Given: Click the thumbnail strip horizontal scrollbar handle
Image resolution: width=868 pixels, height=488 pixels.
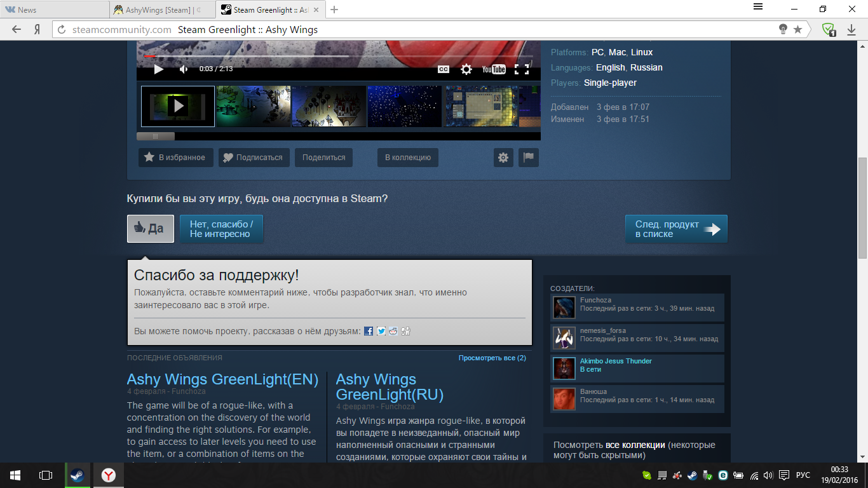Looking at the screenshot, I should pyautogui.click(x=156, y=136).
